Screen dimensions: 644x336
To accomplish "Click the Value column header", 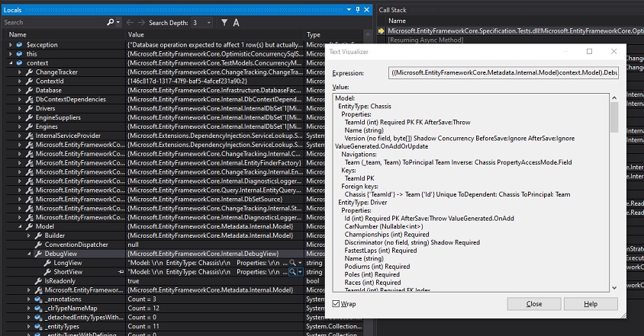I will 136,34.
